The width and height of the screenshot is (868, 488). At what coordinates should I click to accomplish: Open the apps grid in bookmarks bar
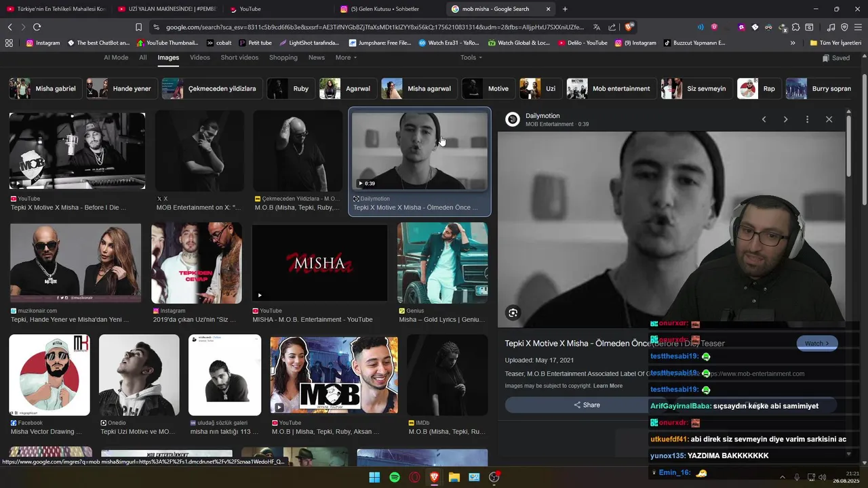(x=9, y=43)
